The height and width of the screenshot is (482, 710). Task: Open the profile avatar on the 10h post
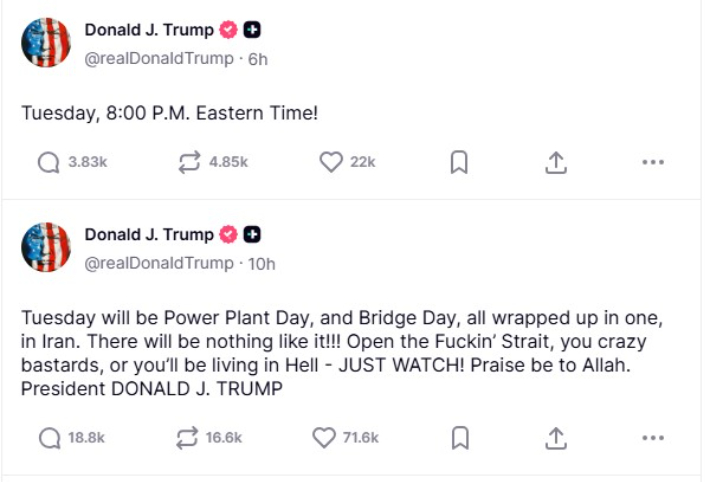[46, 247]
